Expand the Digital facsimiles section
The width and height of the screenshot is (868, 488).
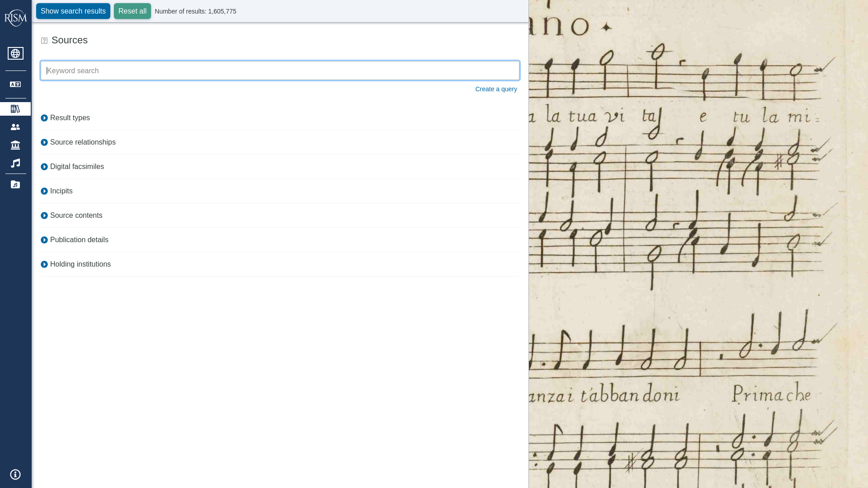tap(76, 167)
